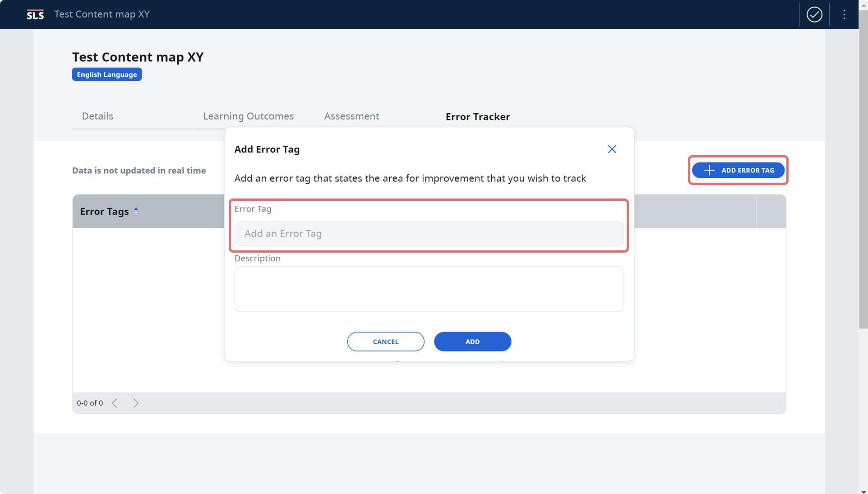Click the Error Tag input field
The width and height of the screenshot is (868, 494).
pyautogui.click(x=429, y=233)
